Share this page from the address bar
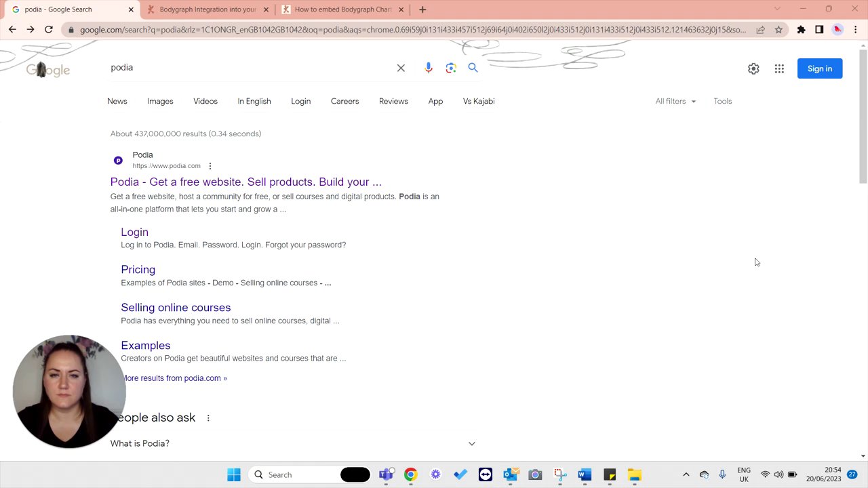Screen dimensions: 868x488 point(760,29)
